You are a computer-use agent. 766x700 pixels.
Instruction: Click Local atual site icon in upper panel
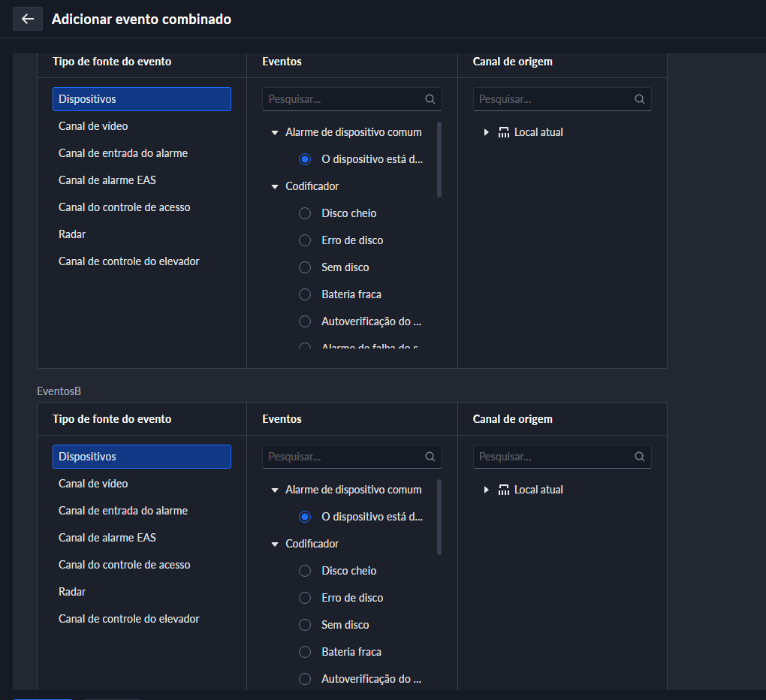click(504, 132)
